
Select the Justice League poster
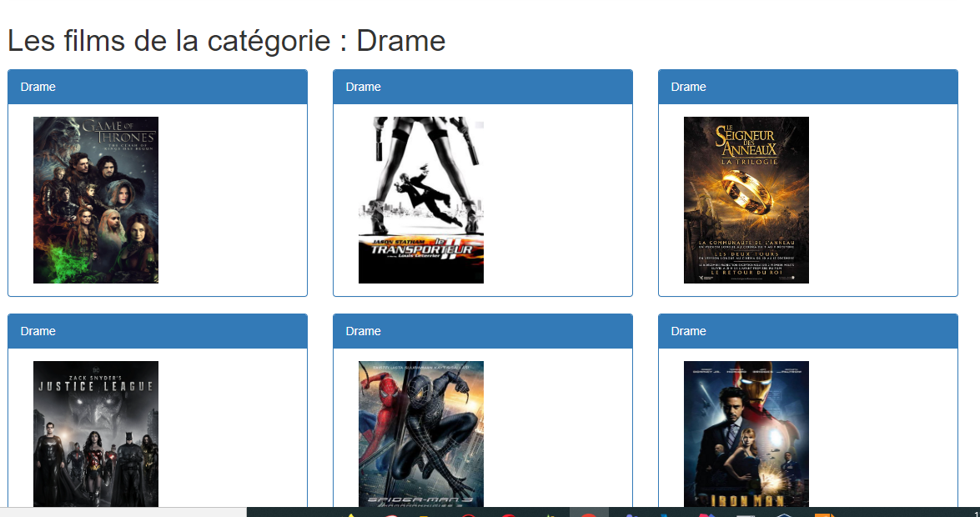pyautogui.click(x=95, y=434)
